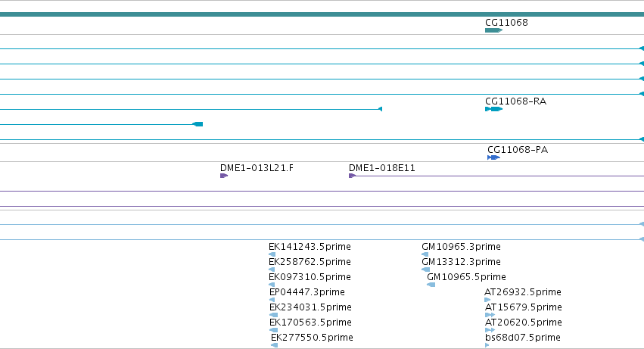644x349 pixels.
Task: Open the CG11068-RA transcript label
Action: point(516,101)
